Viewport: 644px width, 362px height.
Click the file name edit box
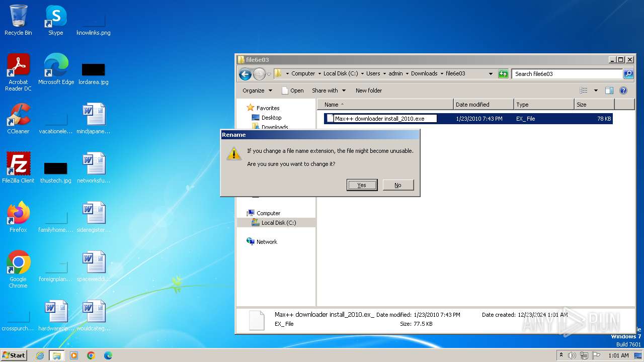[x=385, y=119]
